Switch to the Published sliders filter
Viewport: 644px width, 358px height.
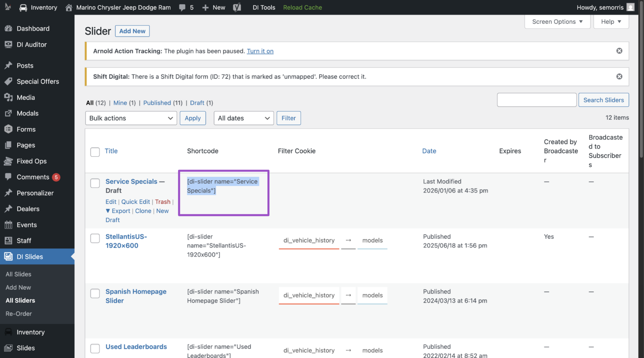(157, 103)
